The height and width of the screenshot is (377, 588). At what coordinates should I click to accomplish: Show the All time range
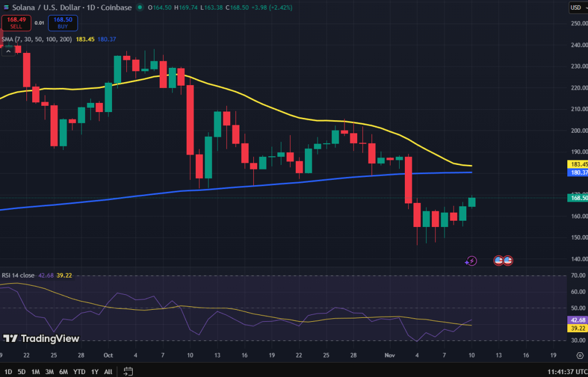point(108,372)
